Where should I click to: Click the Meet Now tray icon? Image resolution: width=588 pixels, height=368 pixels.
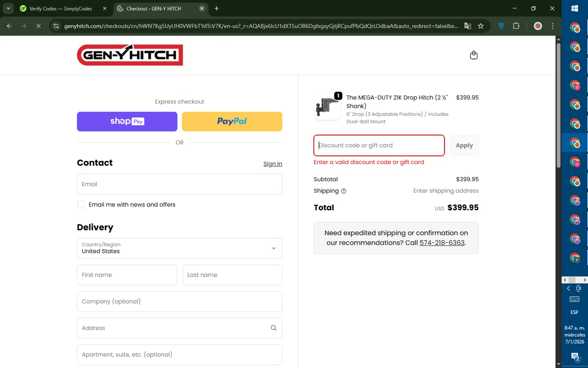pyautogui.click(x=579, y=288)
